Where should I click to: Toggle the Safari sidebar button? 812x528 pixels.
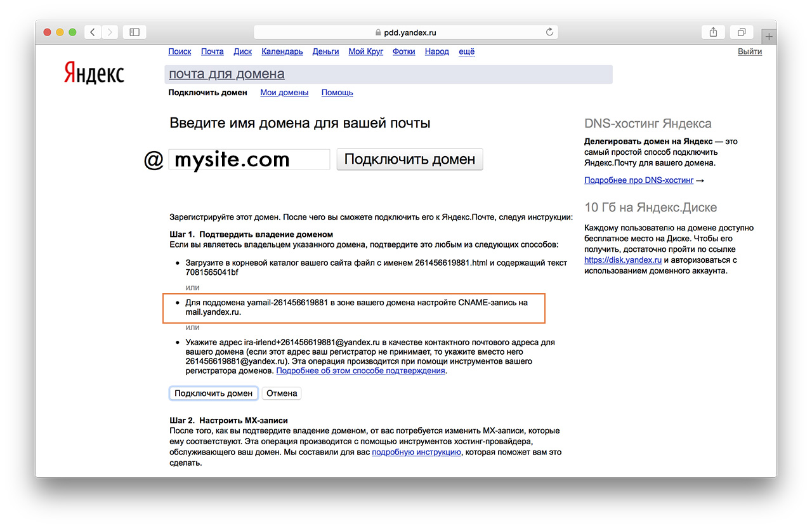(134, 32)
